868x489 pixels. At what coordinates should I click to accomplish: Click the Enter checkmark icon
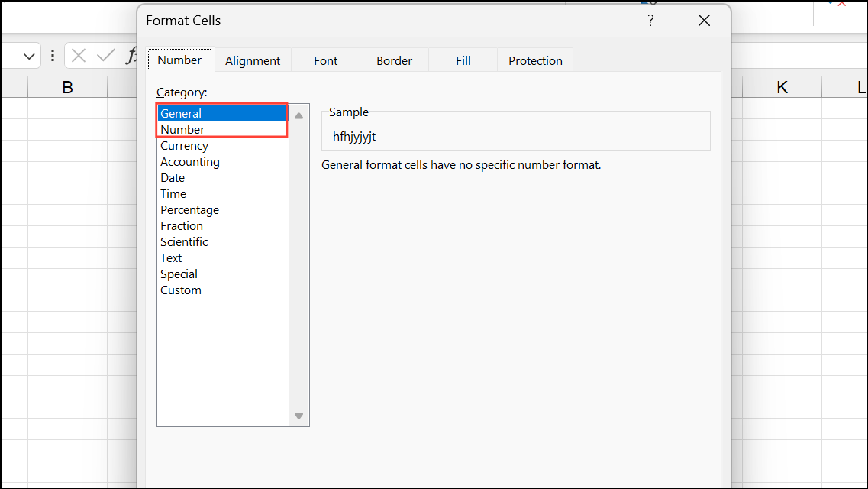(105, 55)
